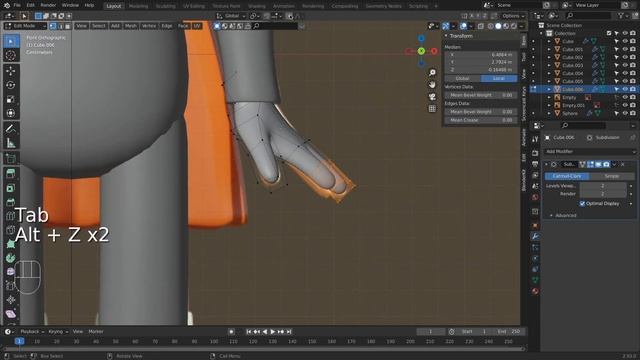
Task: Open the Global transform orientation dropdown
Action: (x=231, y=16)
